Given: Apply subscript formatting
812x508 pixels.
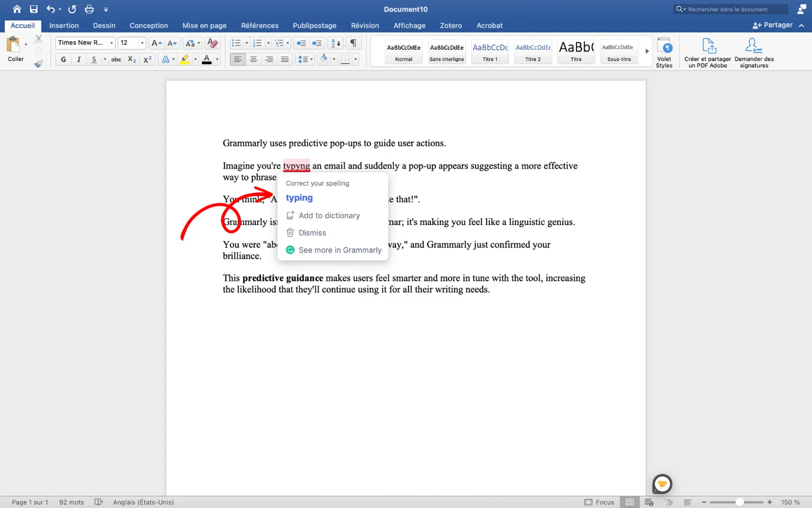Looking at the screenshot, I should pos(131,59).
